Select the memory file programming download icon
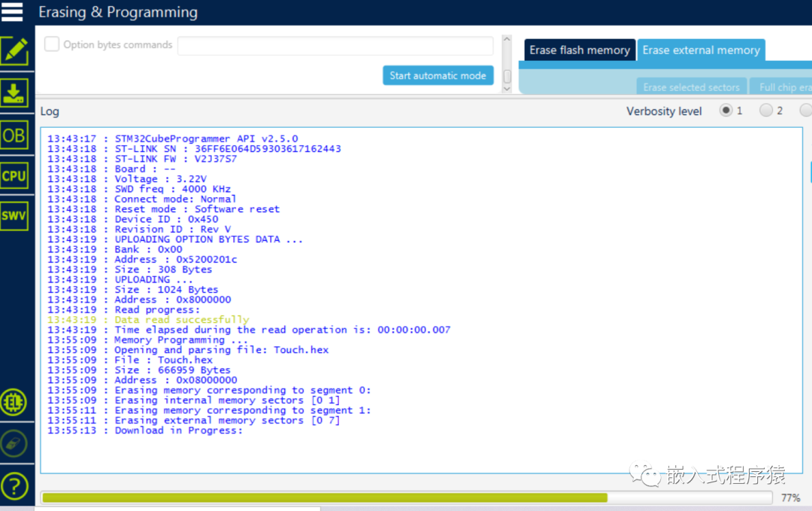812x511 pixels. click(x=15, y=92)
